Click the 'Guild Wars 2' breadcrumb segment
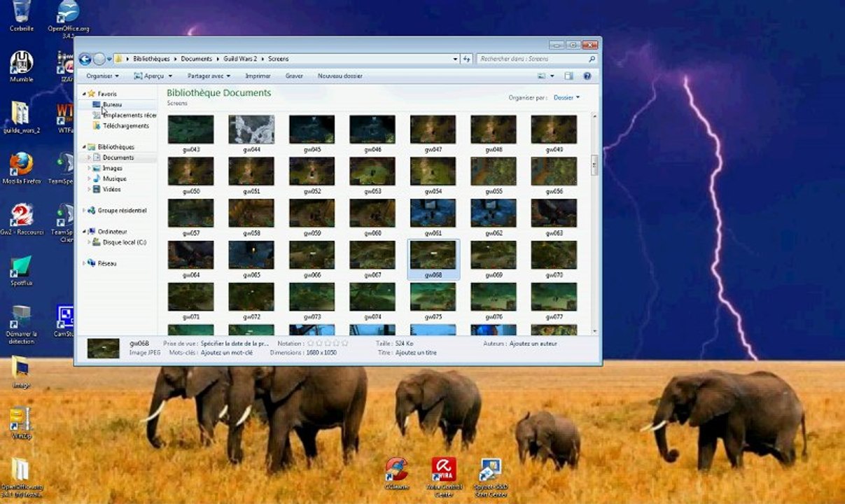 pyautogui.click(x=240, y=59)
